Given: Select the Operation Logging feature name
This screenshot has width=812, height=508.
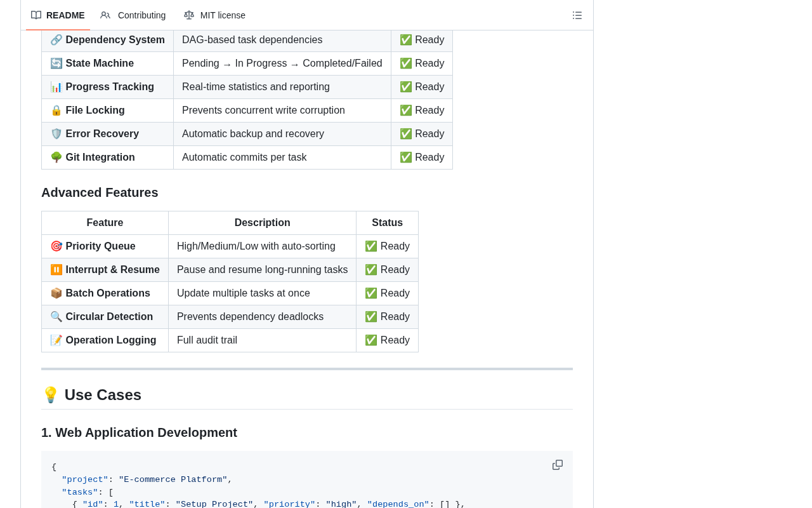Looking at the screenshot, I should pyautogui.click(x=111, y=340).
